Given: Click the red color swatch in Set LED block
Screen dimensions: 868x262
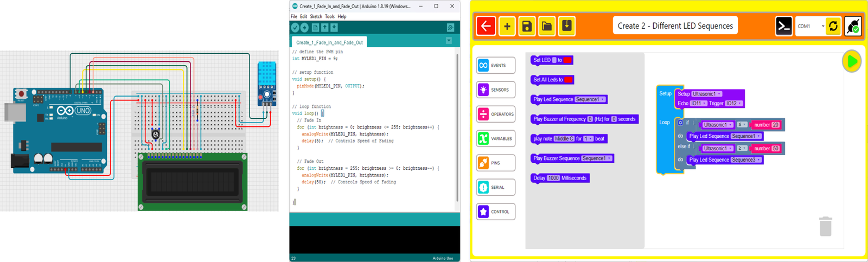Looking at the screenshot, I should (x=567, y=60).
